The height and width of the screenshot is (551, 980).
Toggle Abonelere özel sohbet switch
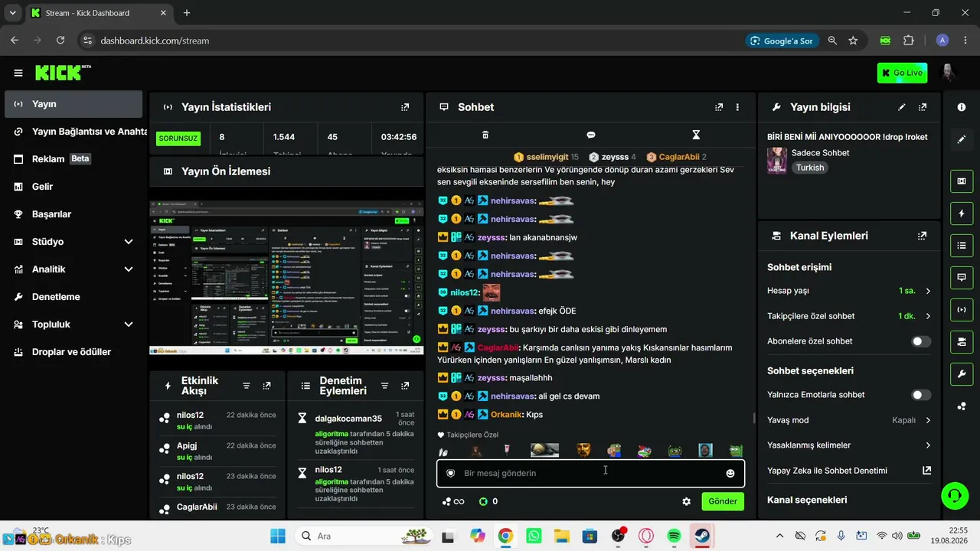click(922, 341)
